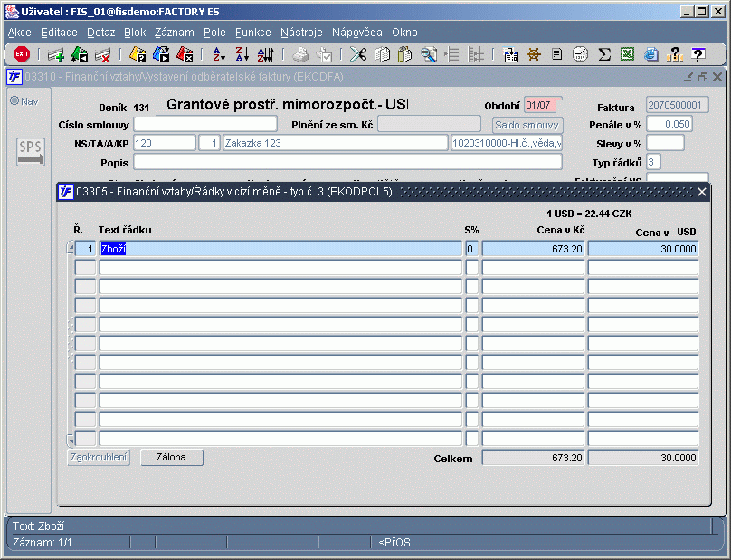Screen dimensions: 731x560
Task: Open the Editace menu
Action: coord(59,33)
